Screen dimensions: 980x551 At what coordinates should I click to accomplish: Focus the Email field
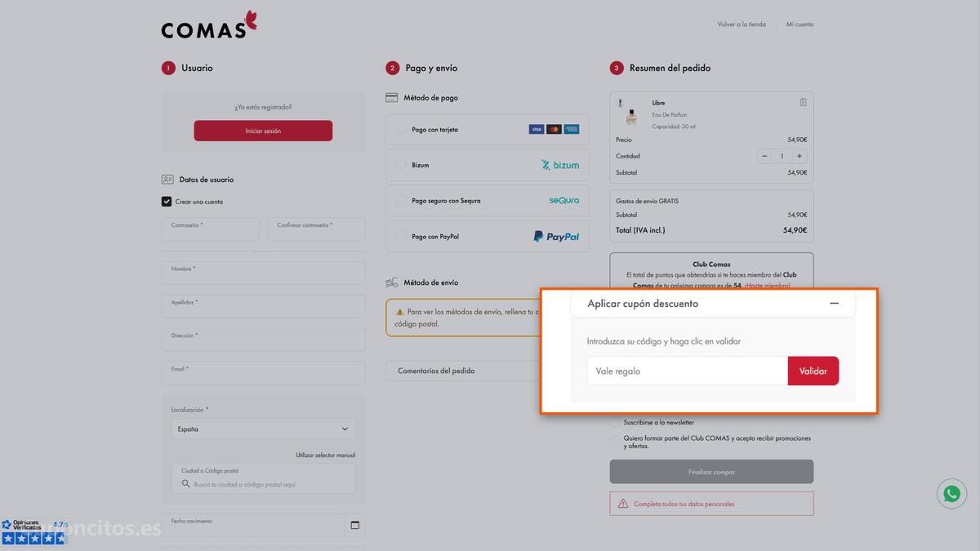pyautogui.click(x=263, y=373)
